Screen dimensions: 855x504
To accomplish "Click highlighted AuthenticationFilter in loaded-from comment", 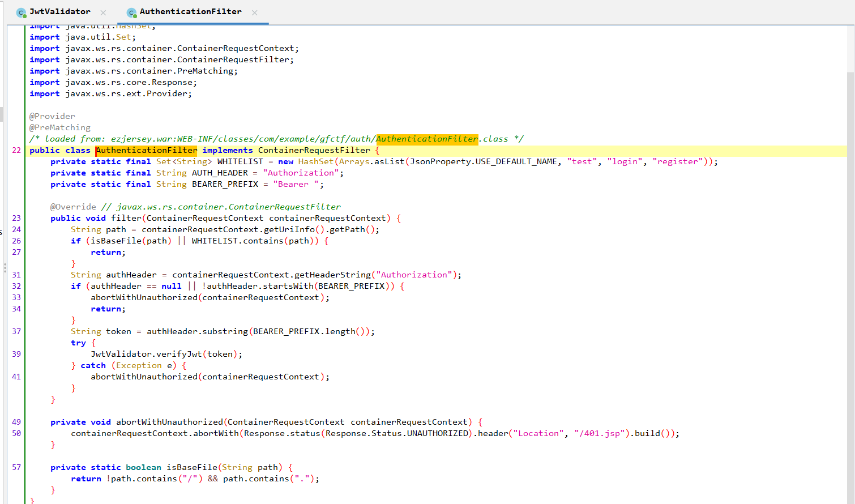I will [x=427, y=139].
